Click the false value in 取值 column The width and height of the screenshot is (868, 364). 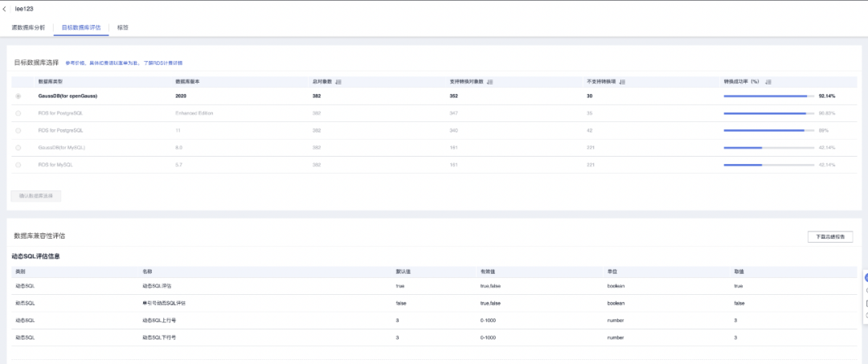point(739,303)
